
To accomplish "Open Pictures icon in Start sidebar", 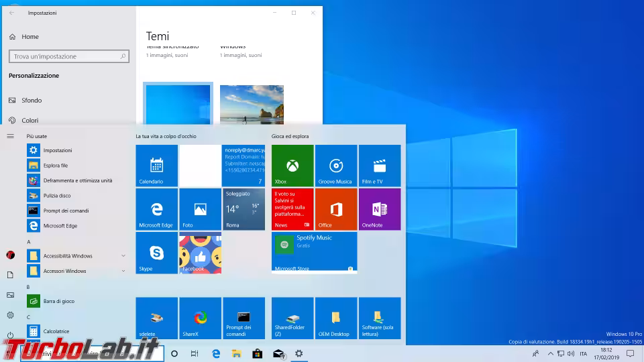I will coord(10,295).
